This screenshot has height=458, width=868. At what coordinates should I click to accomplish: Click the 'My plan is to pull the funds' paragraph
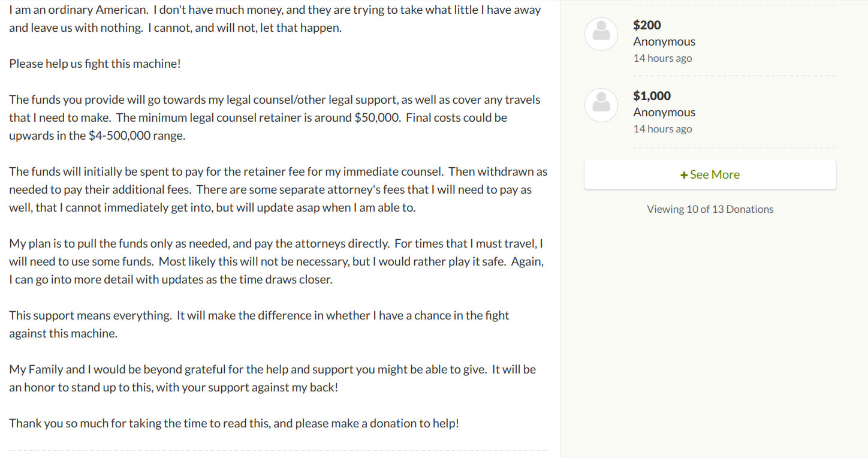(276, 261)
